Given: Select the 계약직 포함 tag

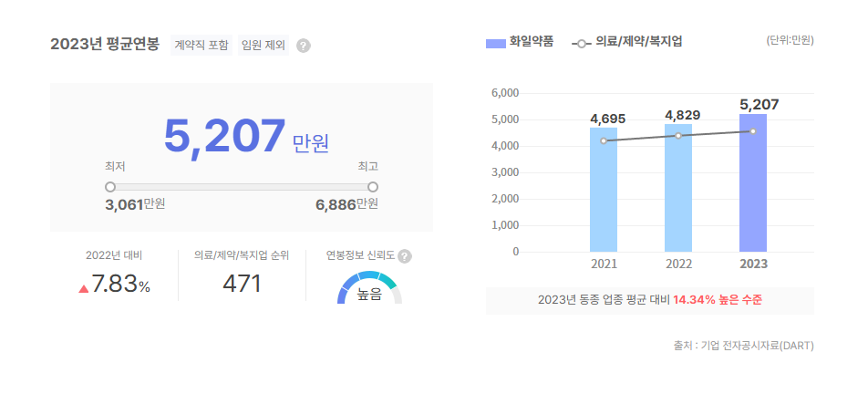Looking at the screenshot, I should [x=201, y=45].
